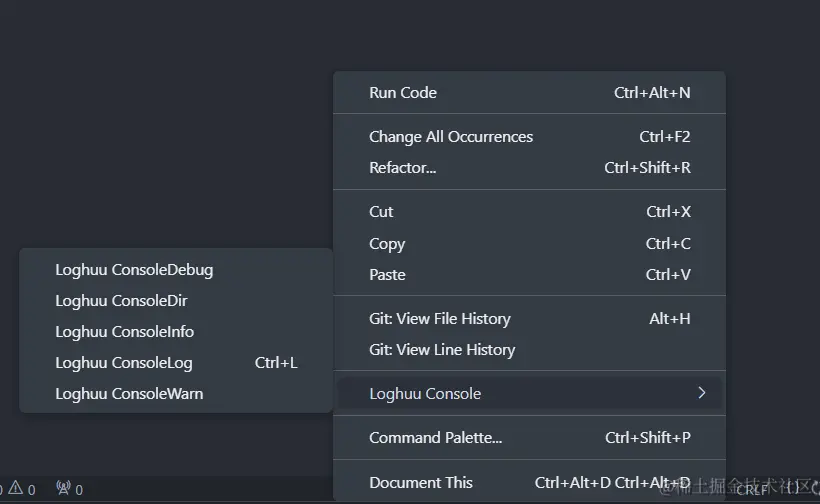Choose Loghuu ConsoleDir option
The image size is (820, 504).
tap(176, 301)
